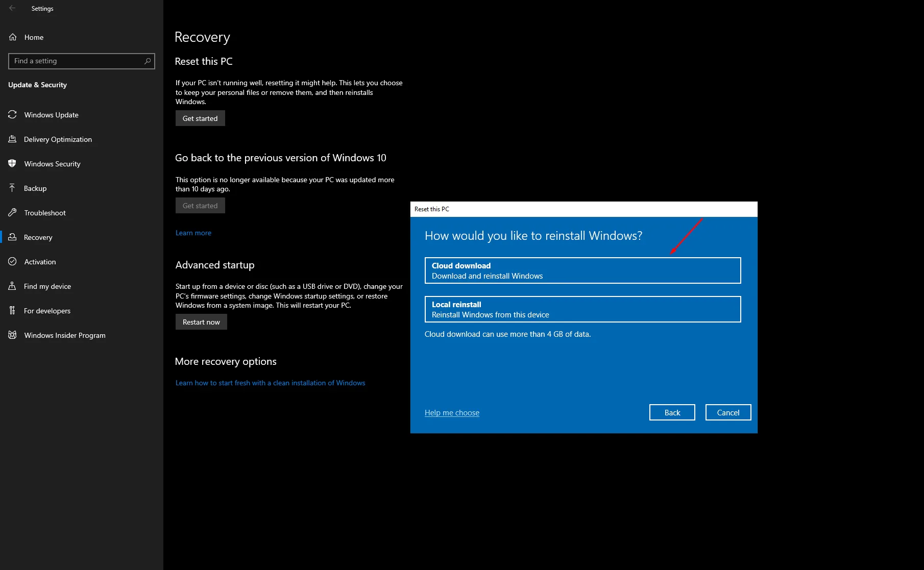This screenshot has width=924, height=570.
Task: Open clean installation of Windows link
Action: pyautogui.click(x=271, y=383)
